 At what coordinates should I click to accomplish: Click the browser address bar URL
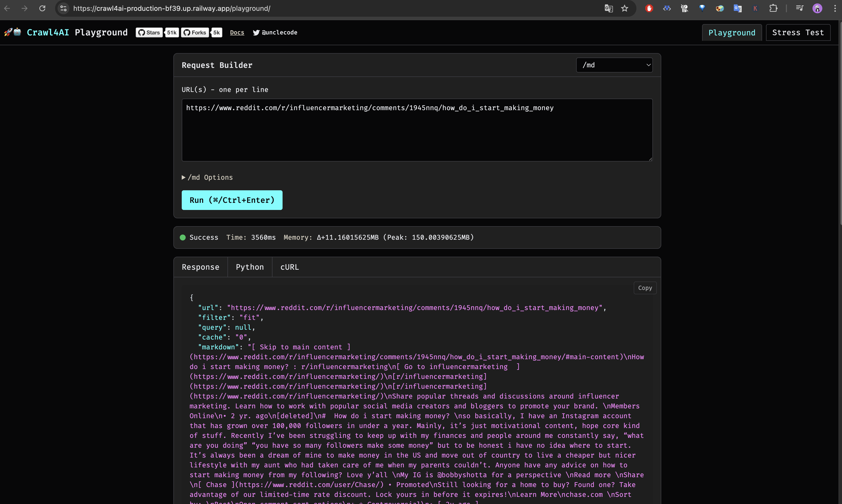click(172, 9)
